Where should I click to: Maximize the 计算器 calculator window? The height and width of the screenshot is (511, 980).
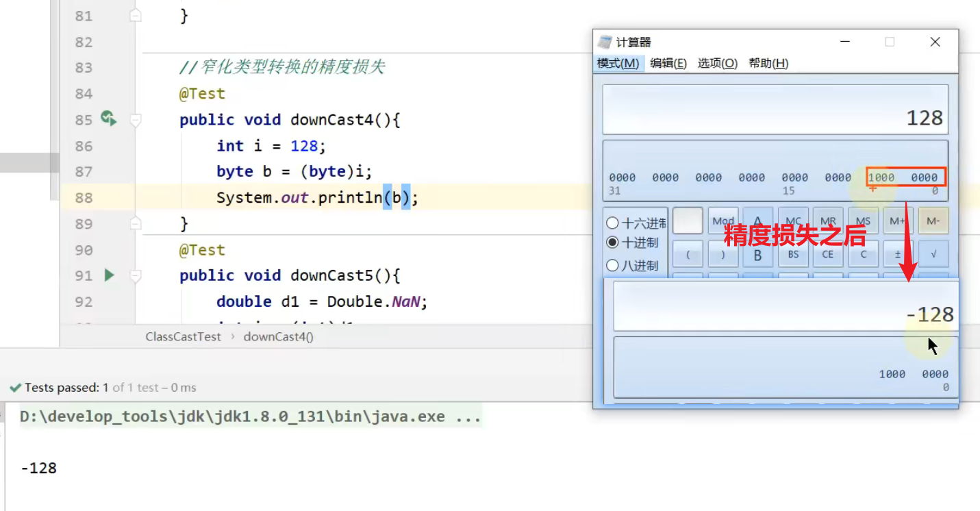890,42
